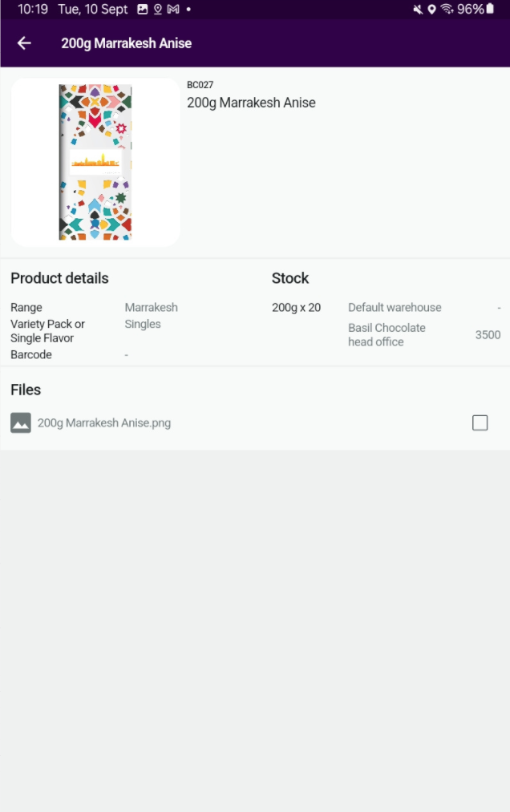Select the BC027 product code
This screenshot has width=510, height=812.
(200, 85)
